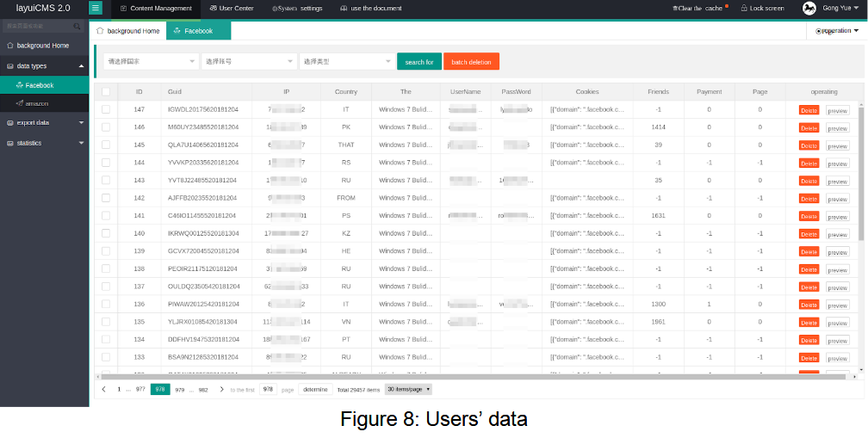
Task: Switch to Facebook tab
Action: pos(198,31)
